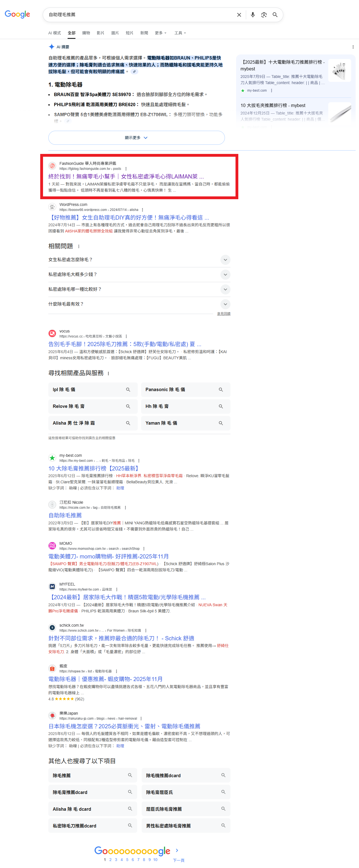Expand question 私密處除毛大概多少錢？
Viewport: 359px width, 868px height.
225,274
